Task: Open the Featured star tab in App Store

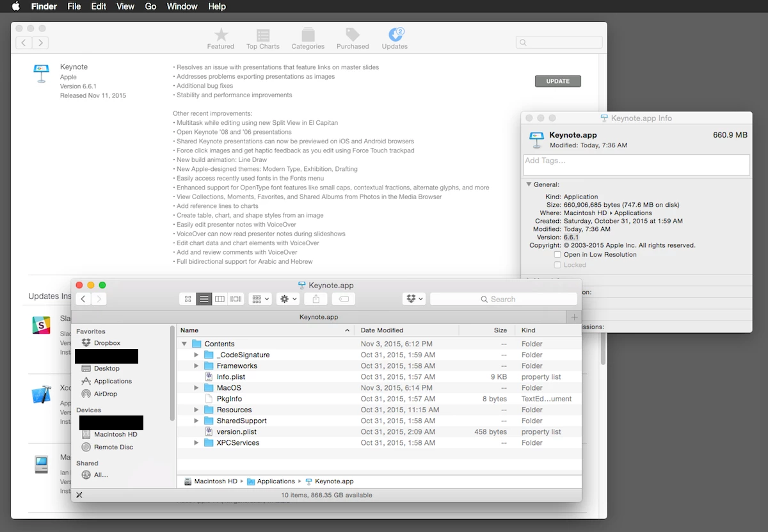Action: [221, 38]
